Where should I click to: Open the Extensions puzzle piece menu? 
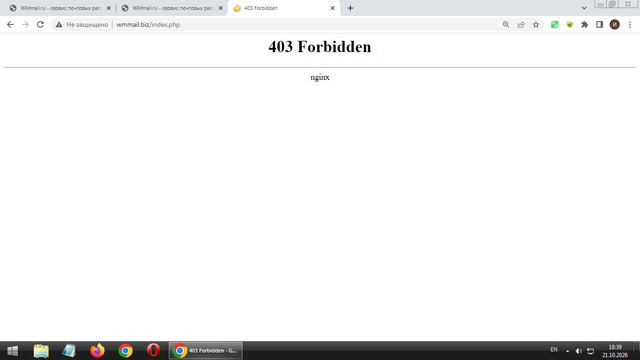[584, 24]
